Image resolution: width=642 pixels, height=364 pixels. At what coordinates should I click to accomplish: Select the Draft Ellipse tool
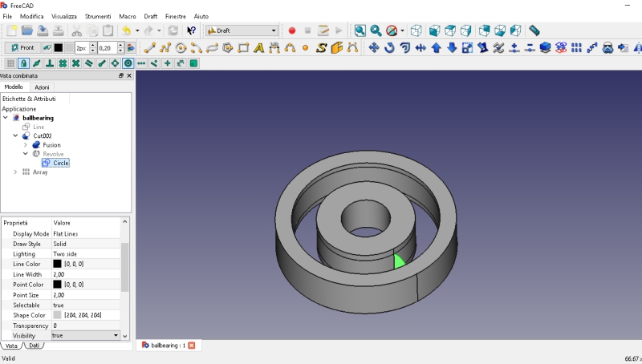(x=212, y=48)
